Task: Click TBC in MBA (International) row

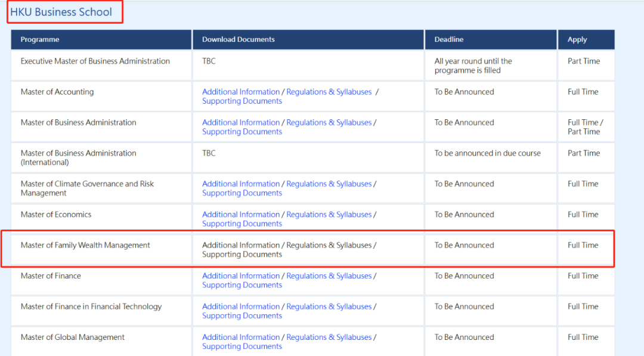Action: [x=209, y=153]
